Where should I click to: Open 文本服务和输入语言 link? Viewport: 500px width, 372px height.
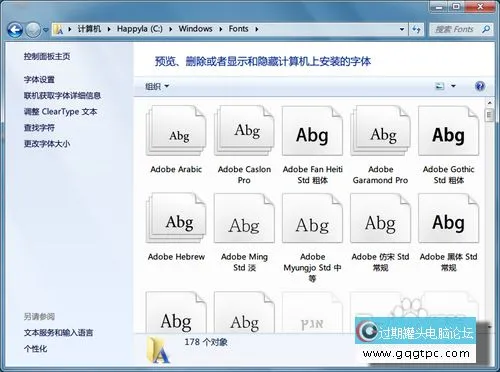click(58, 332)
